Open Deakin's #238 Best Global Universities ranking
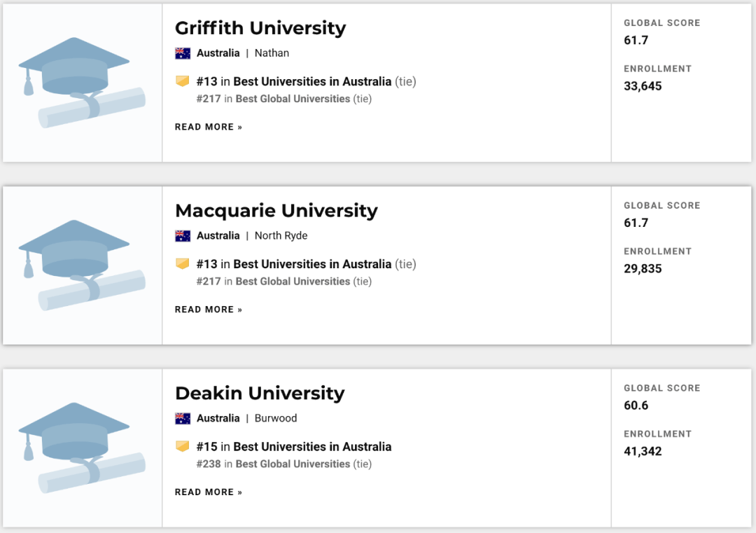756x533 pixels. click(x=293, y=464)
